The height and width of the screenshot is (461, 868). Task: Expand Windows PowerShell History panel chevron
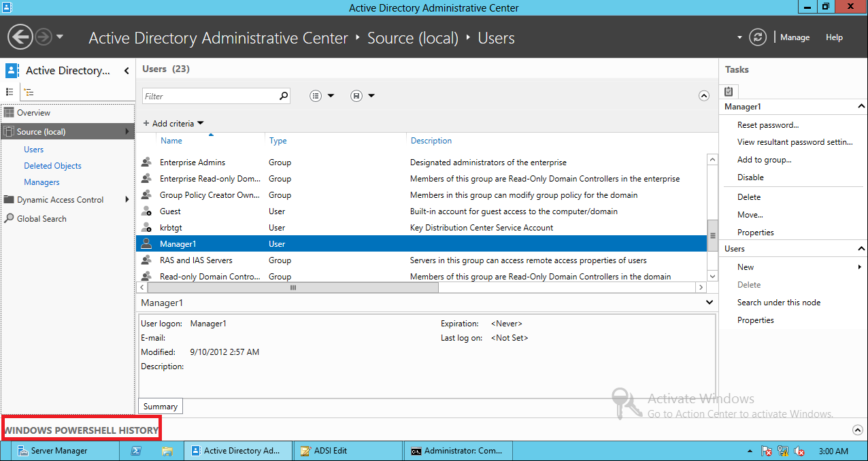click(x=857, y=430)
